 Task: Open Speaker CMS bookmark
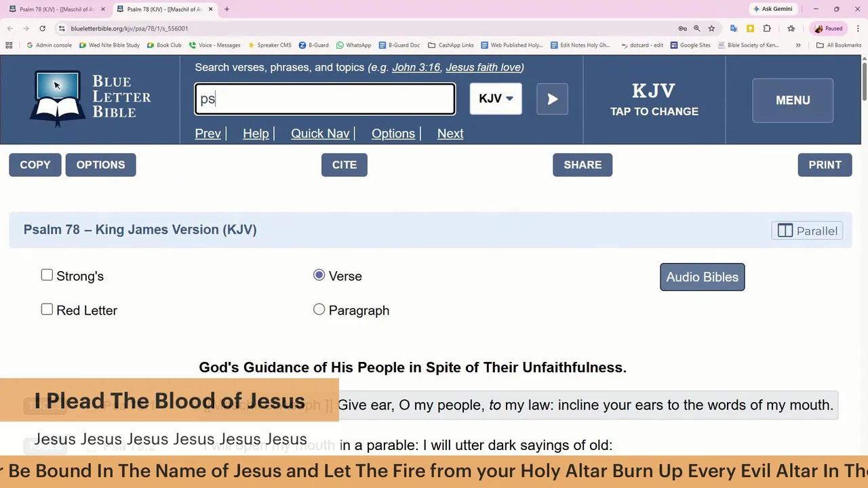[x=269, y=45]
